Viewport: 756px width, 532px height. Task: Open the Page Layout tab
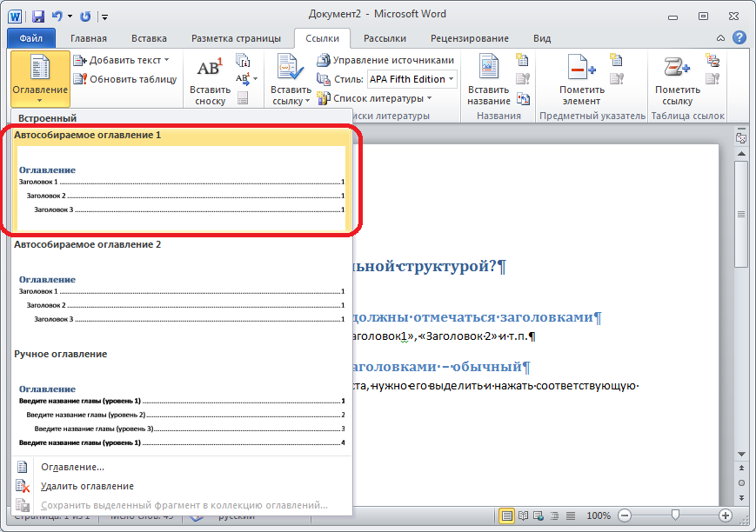coord(236,38)
